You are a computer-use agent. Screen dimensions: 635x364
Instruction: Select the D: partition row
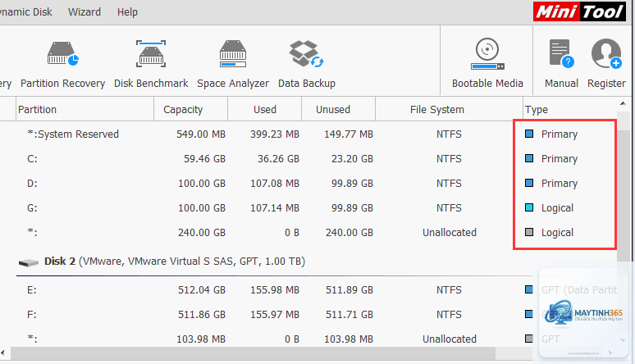[x=308, y=184]
